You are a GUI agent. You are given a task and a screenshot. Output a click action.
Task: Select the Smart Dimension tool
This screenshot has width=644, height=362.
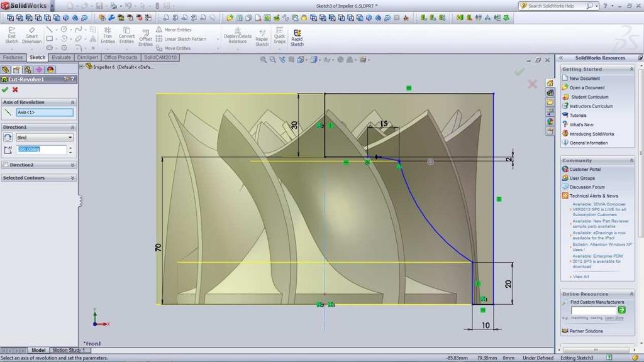(31, 35)
